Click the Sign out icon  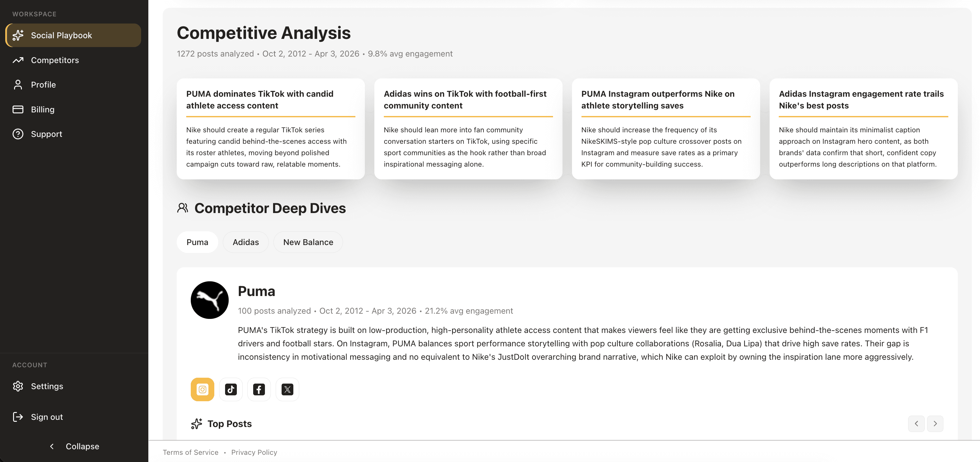(x=18, y=417)
